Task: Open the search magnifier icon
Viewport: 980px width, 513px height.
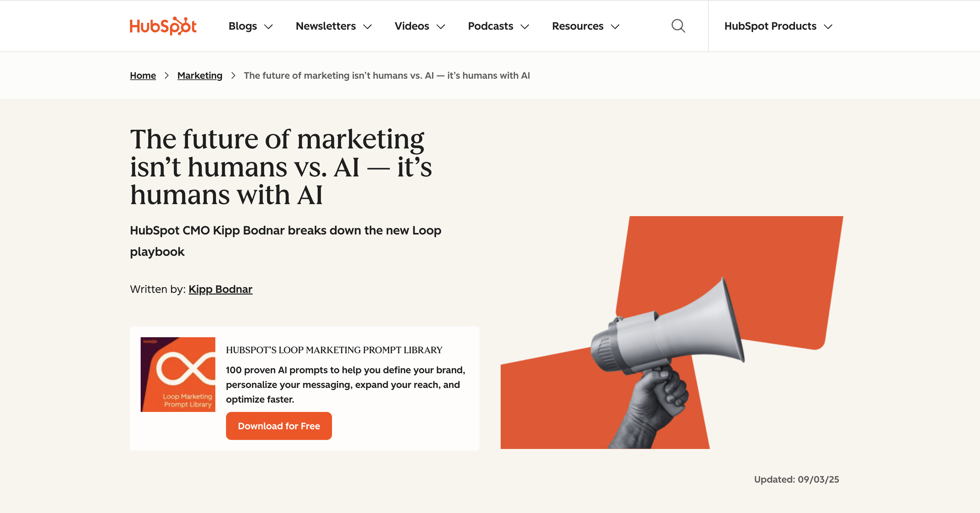Action: 678,26
